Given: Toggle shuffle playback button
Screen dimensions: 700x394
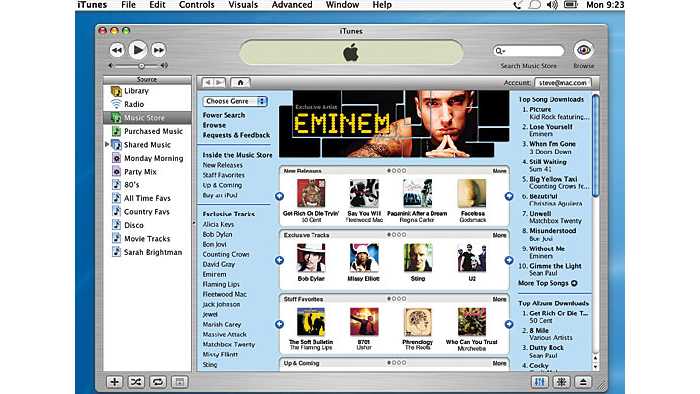Looking at the screenshot, I should click(x=136, y=382).
